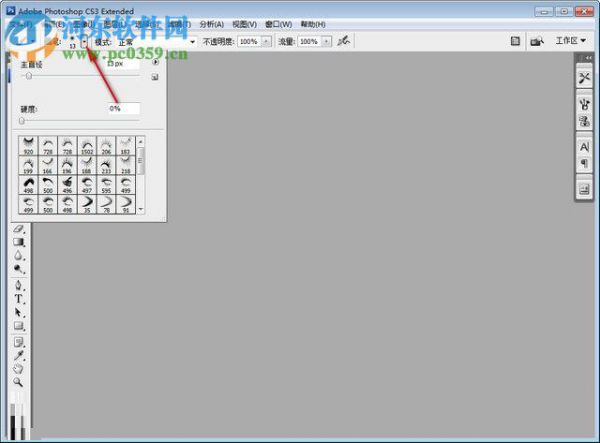Open the flow slider arrow

coord(326,41)
